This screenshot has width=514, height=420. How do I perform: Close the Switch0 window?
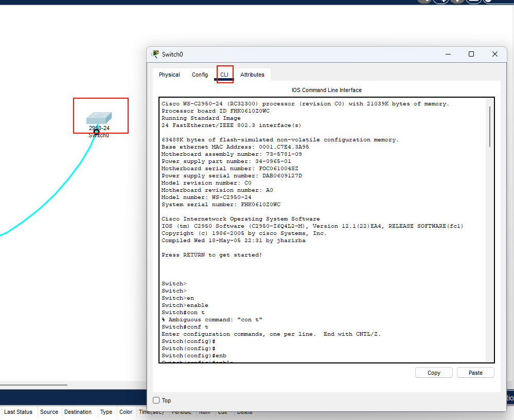point(494,54)
